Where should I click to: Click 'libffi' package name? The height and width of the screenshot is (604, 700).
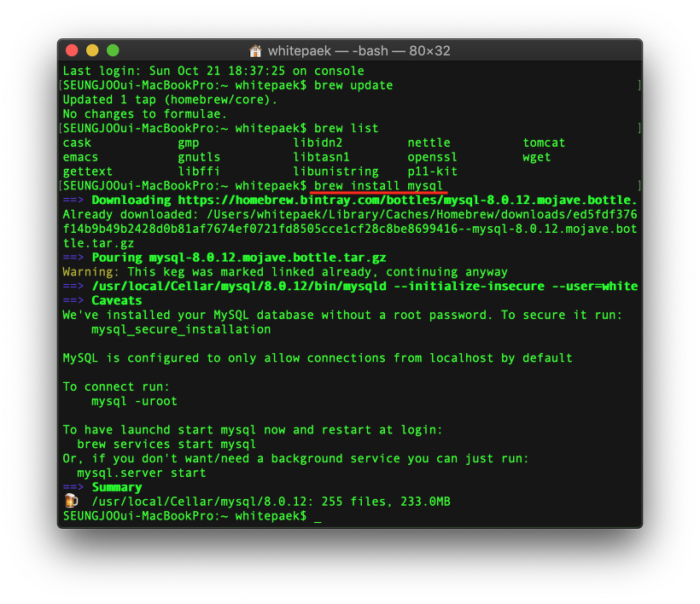click(199, 171)
